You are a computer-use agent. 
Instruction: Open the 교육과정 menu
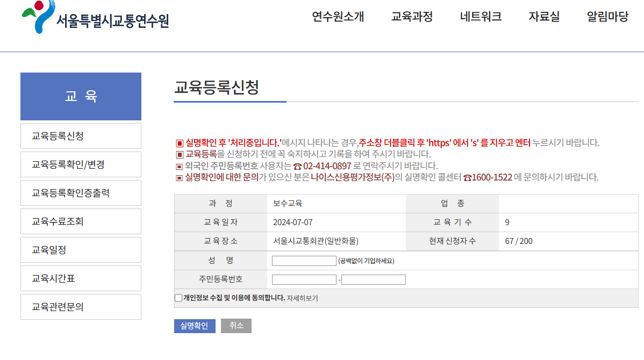tap(412, 17)
